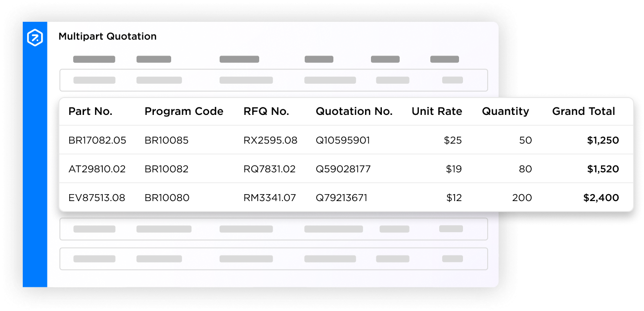The image size is (644, 311).
Task: Select quotation Q59028177
Action: click(343, 169)
